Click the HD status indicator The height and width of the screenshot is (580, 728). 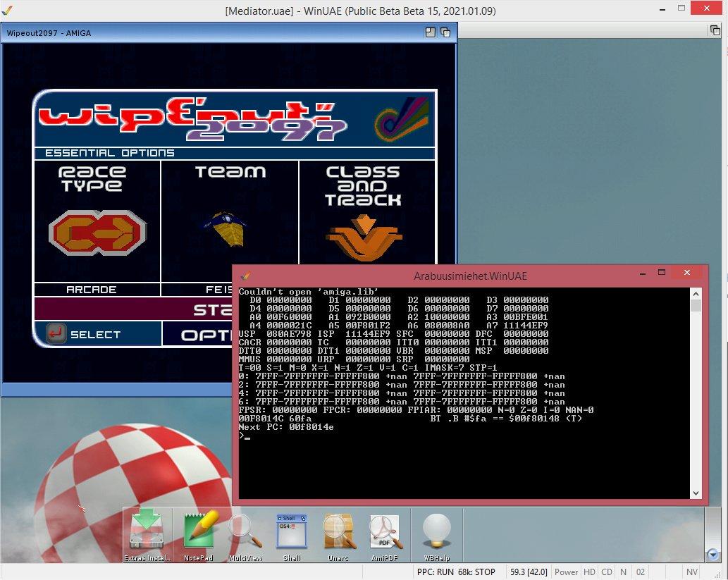tap(589, 572)
